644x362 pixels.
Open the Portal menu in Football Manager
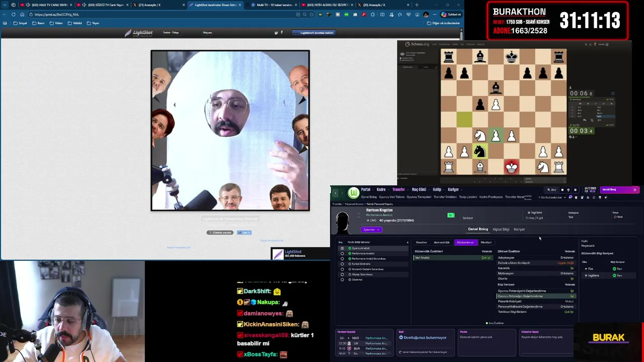[365, 190]
